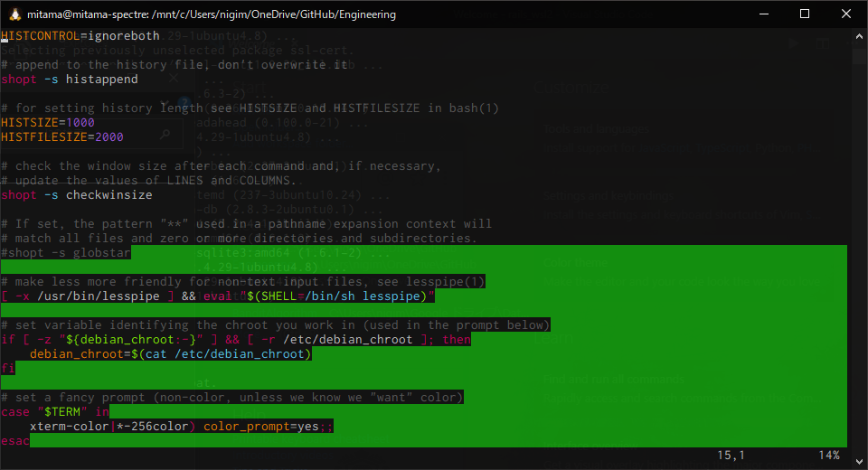Select the HISTFILESIZE=2000 line
This screenshot has height=470, width=868.
point(62,136)
